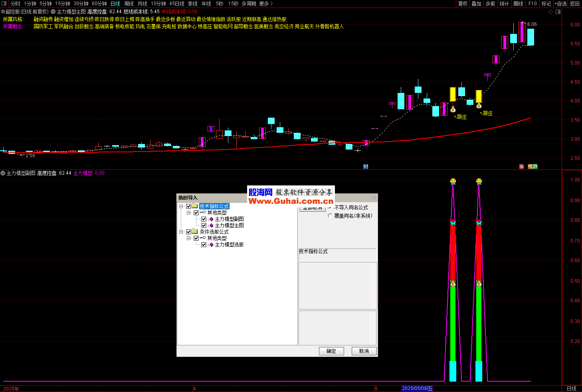Collapse the 技术指标公式 tree node
The width and height of the screenshot is (582, 392).
click(181, 206)
